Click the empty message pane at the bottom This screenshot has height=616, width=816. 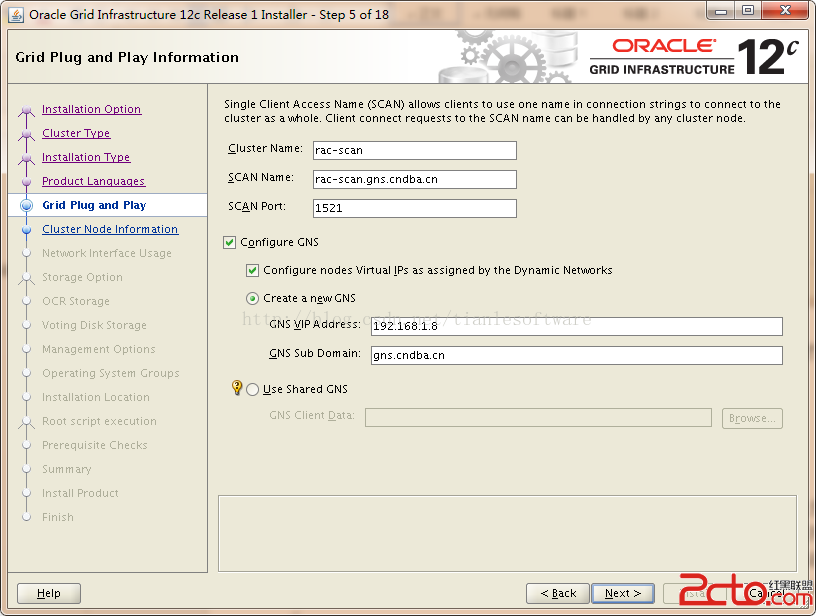point(507,533)
